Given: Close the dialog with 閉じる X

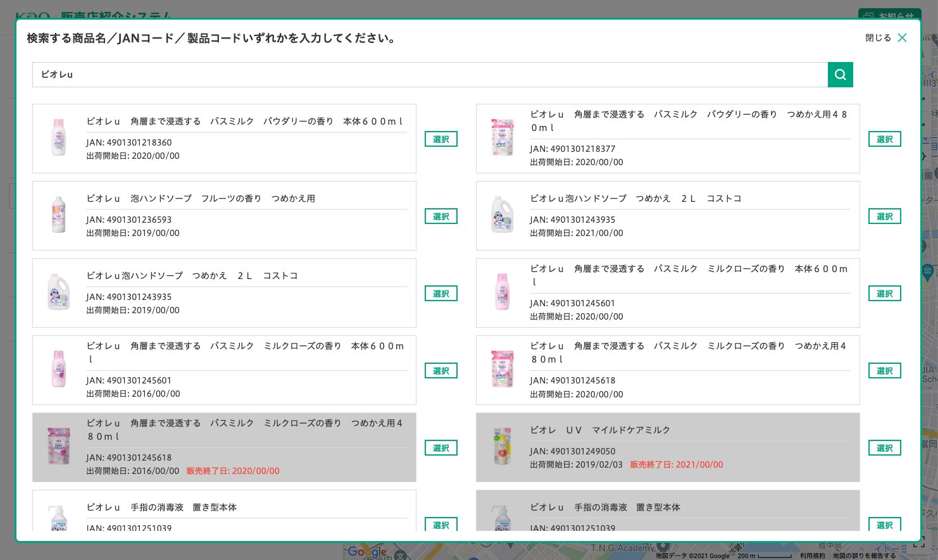Looking at the screenshot, I should click(x=886, y=38).
